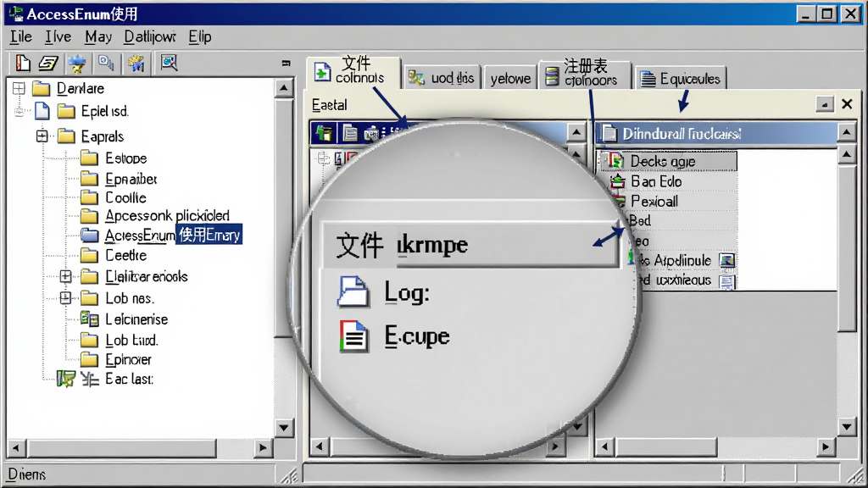This screenshot has width=868, height=488.
Task: Open the Ilve menu
Action: (x=58, y=37)
